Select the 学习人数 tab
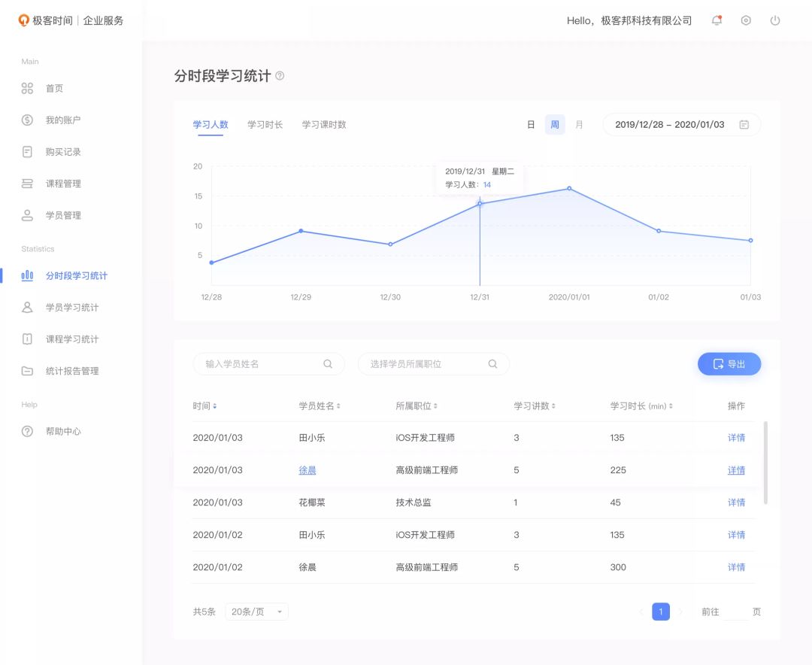The image size is (812, 665). 211,125
